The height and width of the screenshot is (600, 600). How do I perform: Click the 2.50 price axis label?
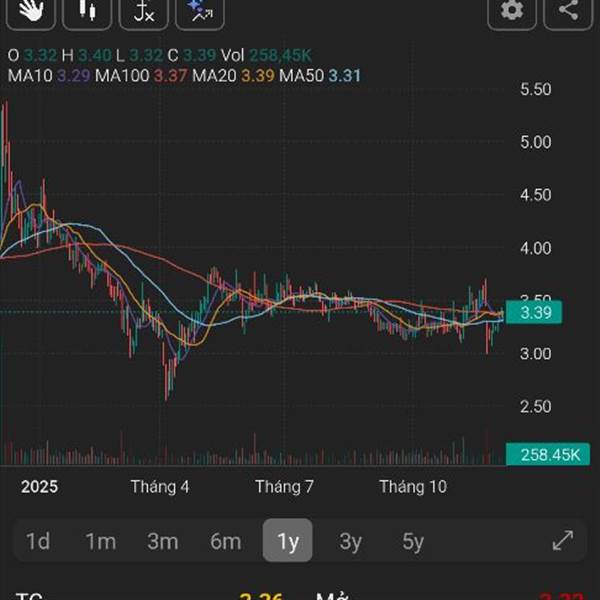pos(535,407)
